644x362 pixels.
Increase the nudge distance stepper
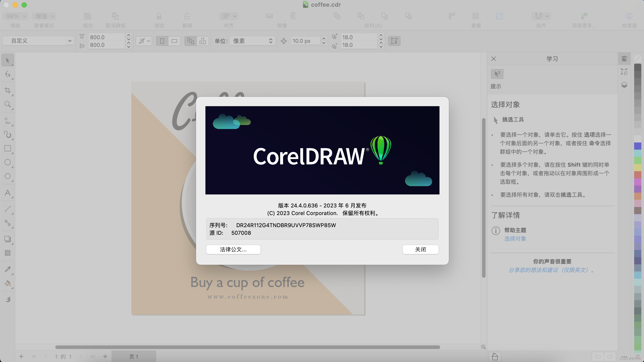[x=324, y=39]
